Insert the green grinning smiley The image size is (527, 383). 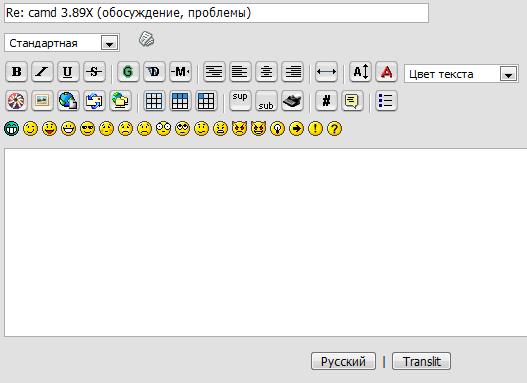point(11,129)
